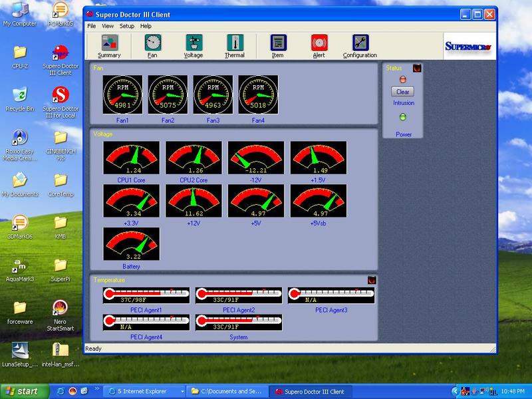Open the Summary toolbar view
Screen dimensions: 532x399
tap(109, 46)
